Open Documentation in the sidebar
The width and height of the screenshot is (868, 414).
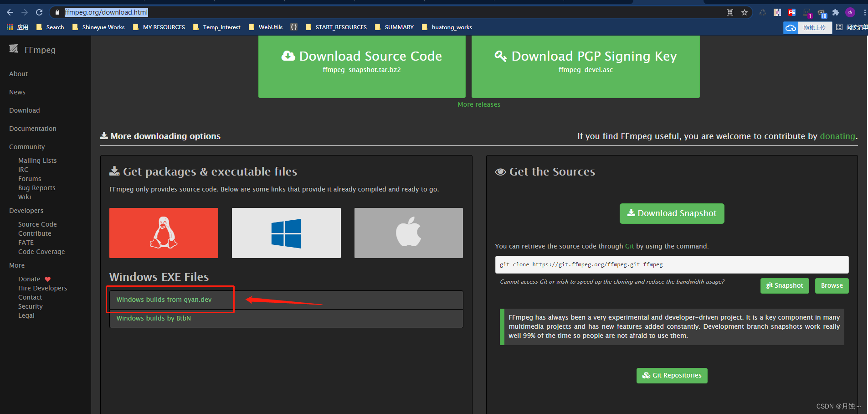pyautogui.click(x=33, y=129)
